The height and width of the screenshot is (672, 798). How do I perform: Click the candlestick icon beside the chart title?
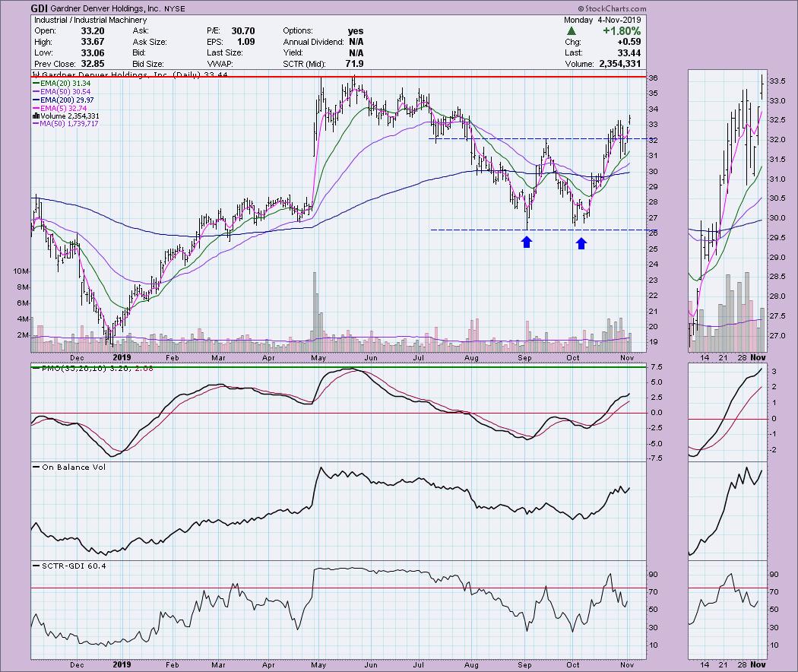coord(36,74)
